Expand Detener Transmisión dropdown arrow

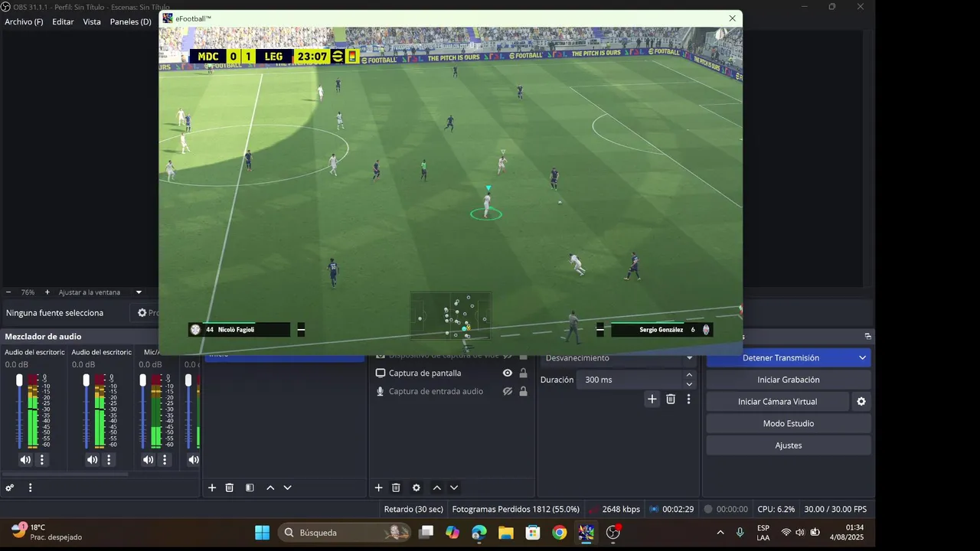coord(863,358)
